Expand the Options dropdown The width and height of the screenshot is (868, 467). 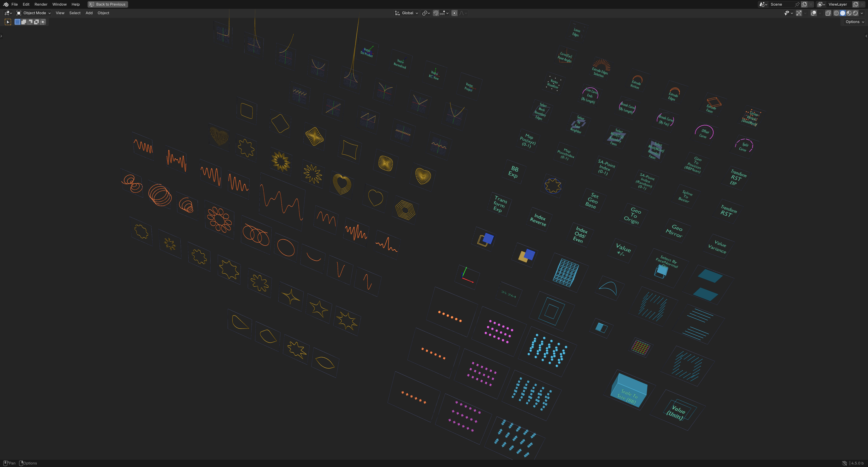point(854,22)
